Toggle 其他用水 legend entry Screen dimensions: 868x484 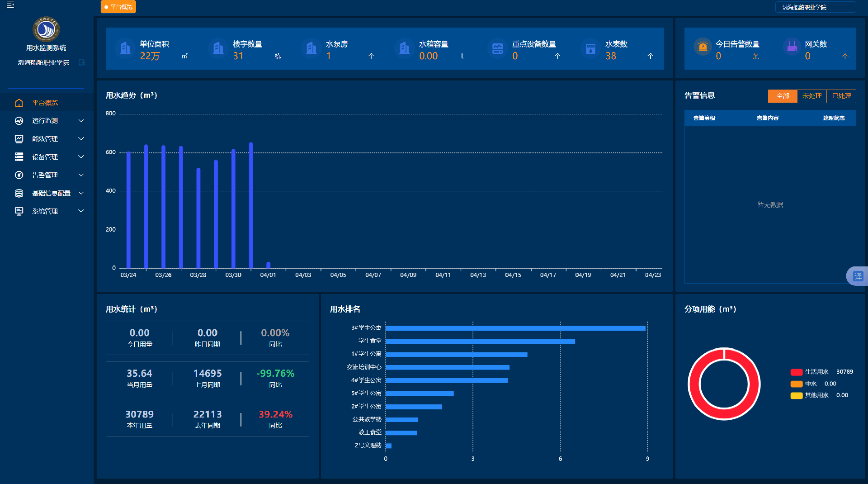coord(809,395)
